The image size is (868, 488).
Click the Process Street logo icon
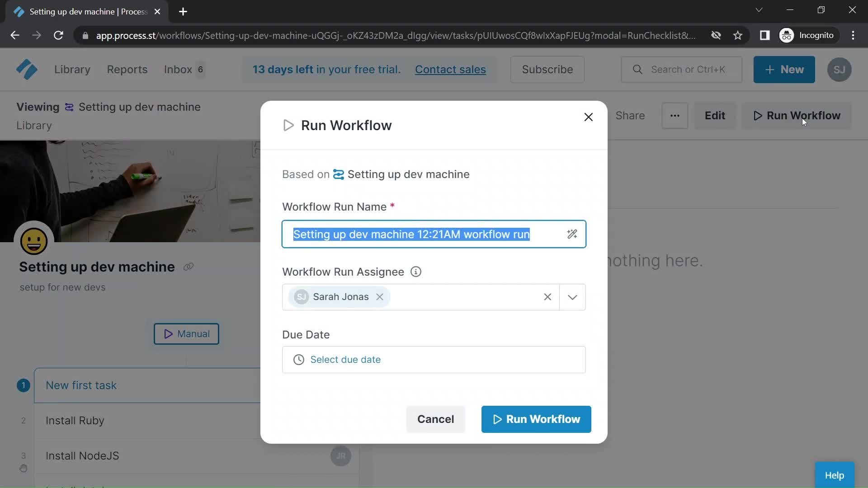26,70
